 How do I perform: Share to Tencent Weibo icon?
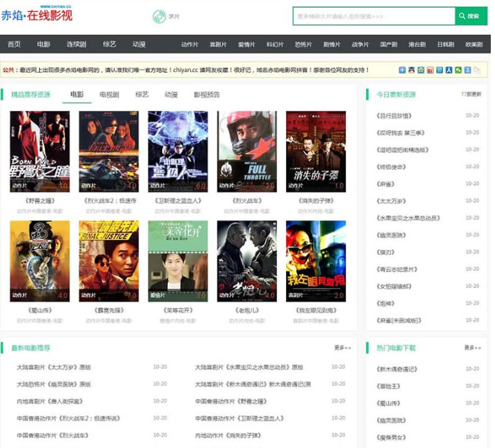pos(440,70)
